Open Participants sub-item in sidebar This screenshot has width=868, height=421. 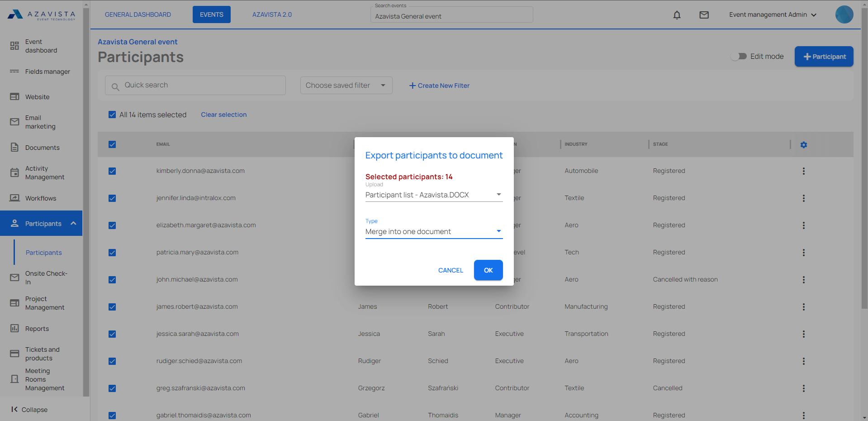(x=44, y=253)
